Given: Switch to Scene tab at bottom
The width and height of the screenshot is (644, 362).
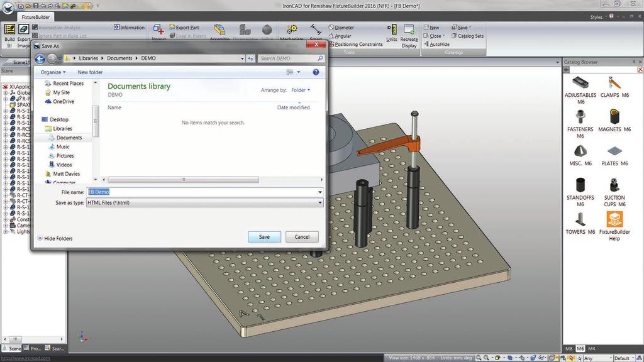Looking at the screenshot, I should [x=11, y=348].
